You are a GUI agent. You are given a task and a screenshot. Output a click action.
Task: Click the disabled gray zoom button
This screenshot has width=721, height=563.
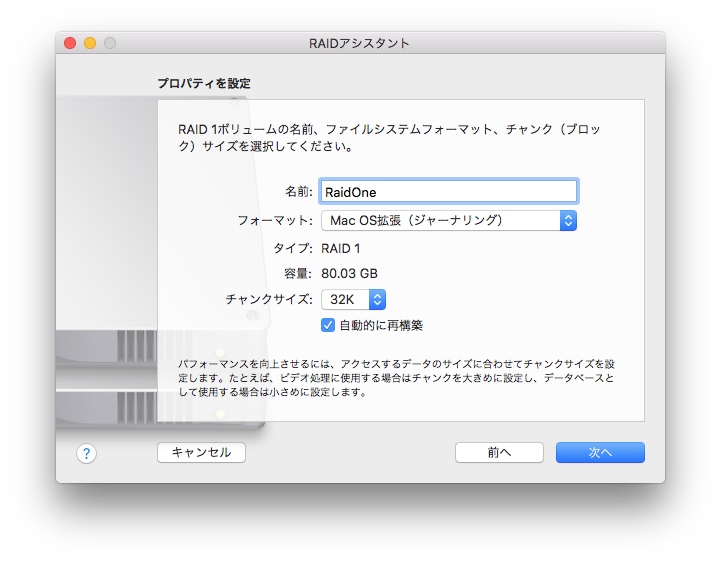pos(110,43)
